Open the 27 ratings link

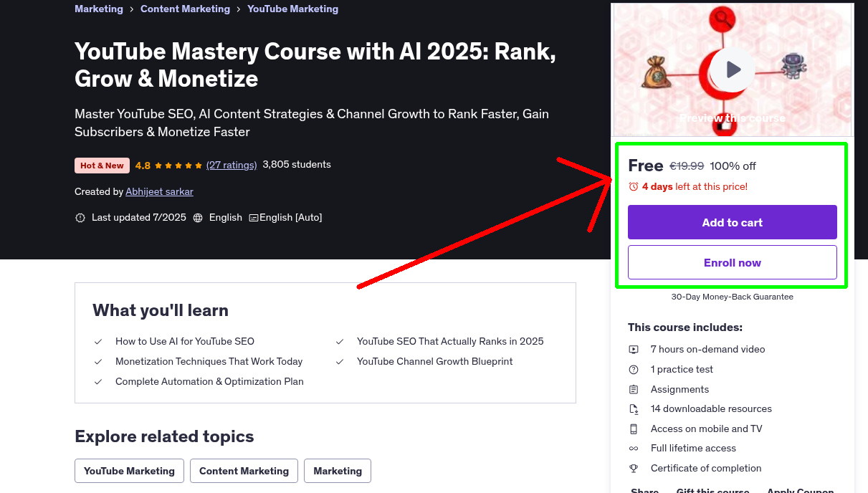232,165
